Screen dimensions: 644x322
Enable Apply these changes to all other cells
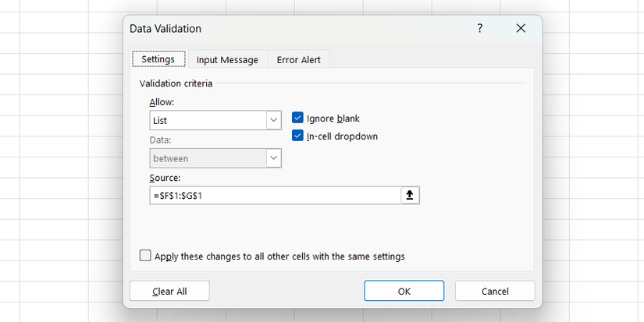145,255
